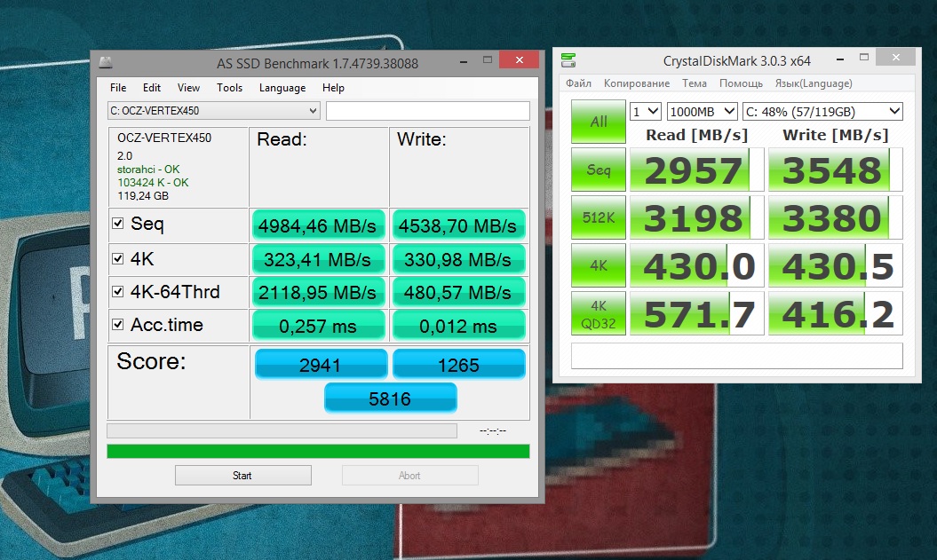Screen dimensions: 937x560
Task: Open the Помощь menu in CrystalDiskMark
Action: [x=741, y=83]
